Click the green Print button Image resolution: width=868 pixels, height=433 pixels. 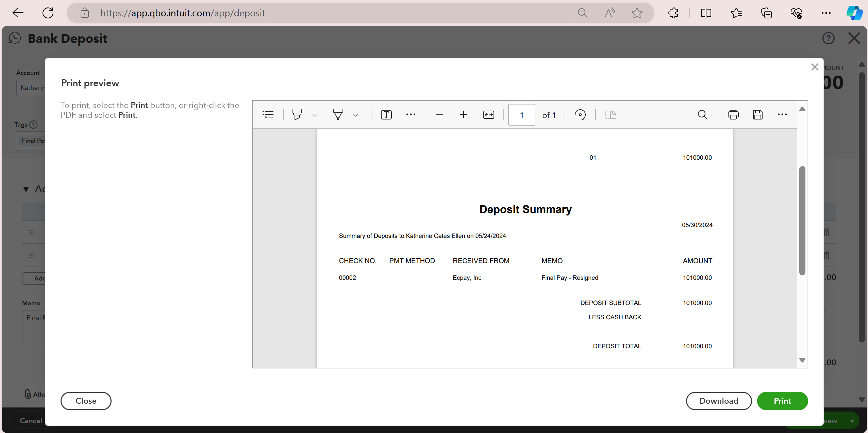pos(782,401)
